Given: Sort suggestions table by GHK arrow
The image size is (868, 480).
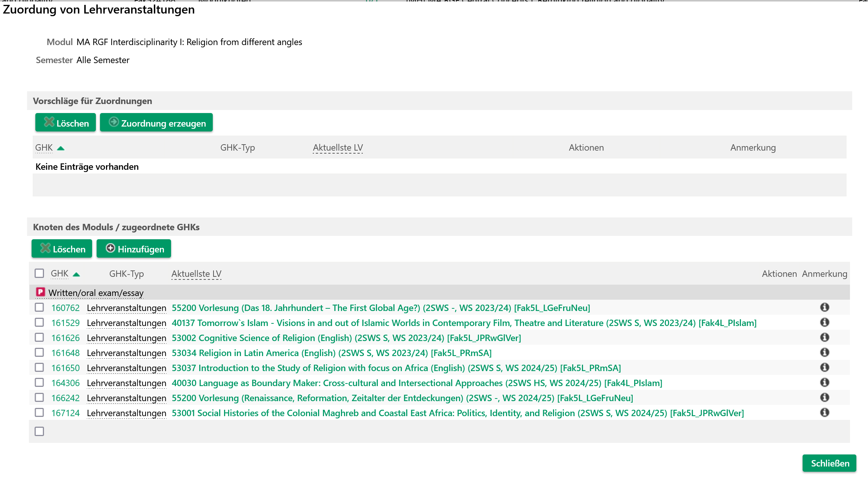Looking at the screenshot, I should pos(61,148).
